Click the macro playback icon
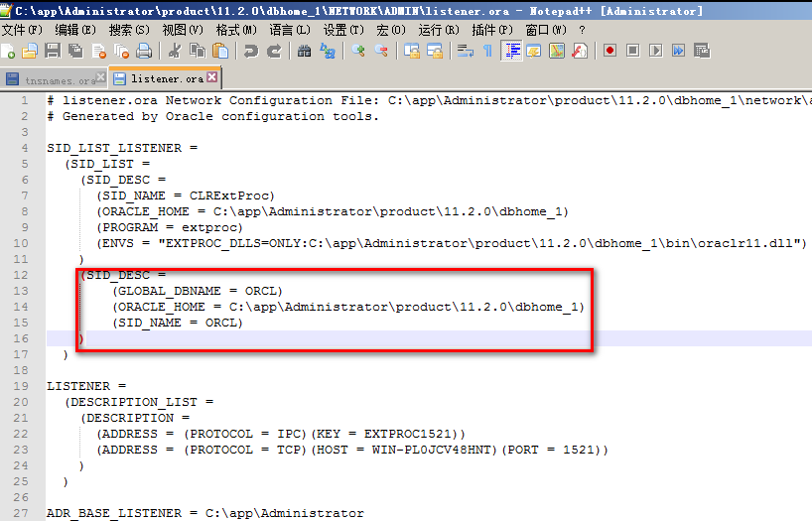Screen dimensions: 812x521 pos(655,51)
